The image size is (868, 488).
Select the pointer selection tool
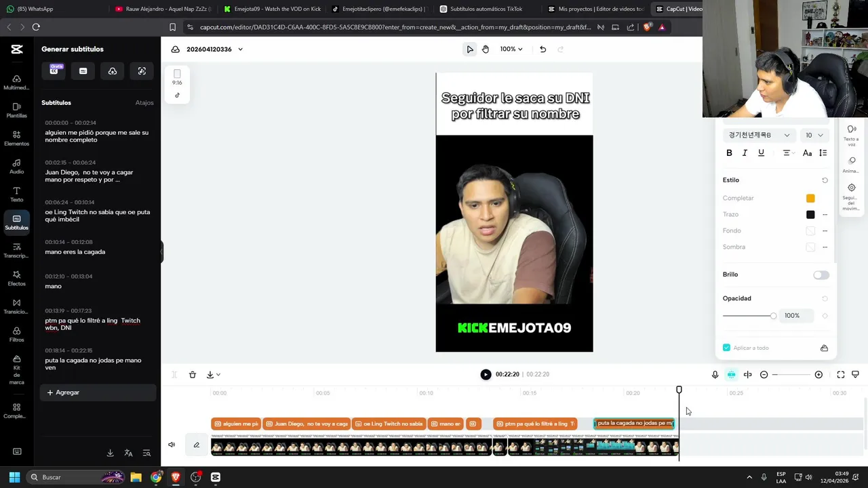(470, 49)
